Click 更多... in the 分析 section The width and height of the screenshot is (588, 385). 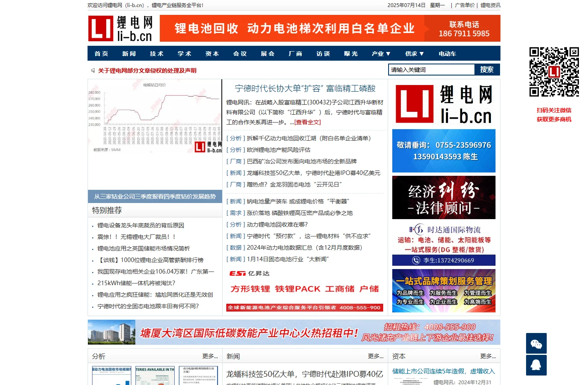tap(210, 356)
